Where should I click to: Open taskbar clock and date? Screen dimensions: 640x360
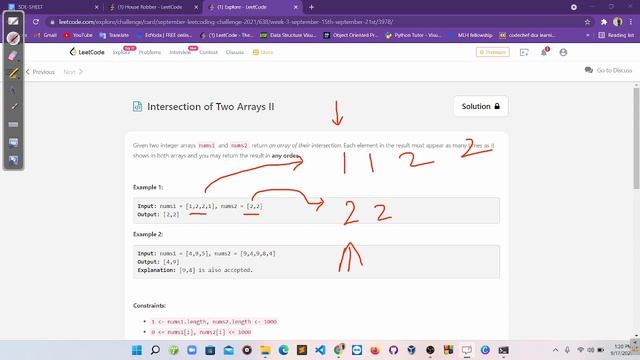(622, 350)
